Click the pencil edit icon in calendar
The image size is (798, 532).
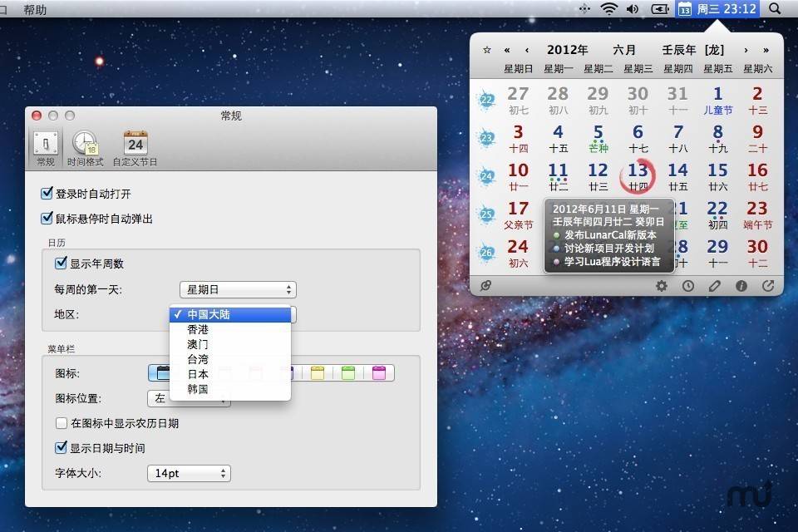715,286
